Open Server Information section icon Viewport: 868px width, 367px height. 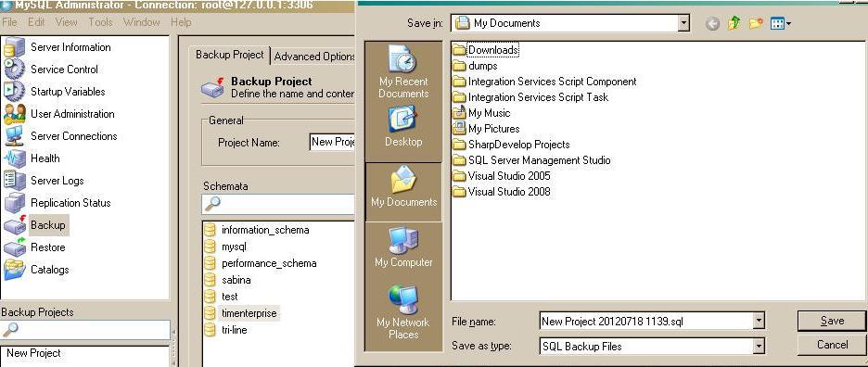(x=14, y=47)
